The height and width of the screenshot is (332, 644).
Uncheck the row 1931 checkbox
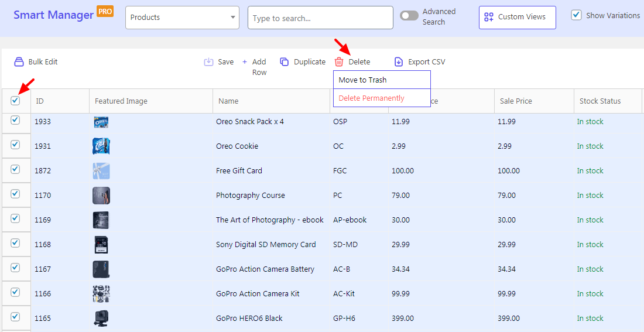click(15, 145)
